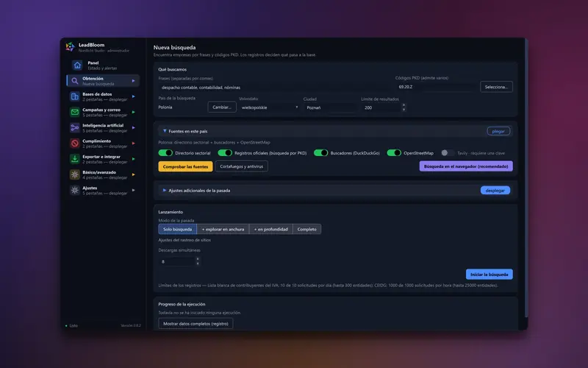
Task: Open the Bases de datos icon
Action: coord(75,96)
